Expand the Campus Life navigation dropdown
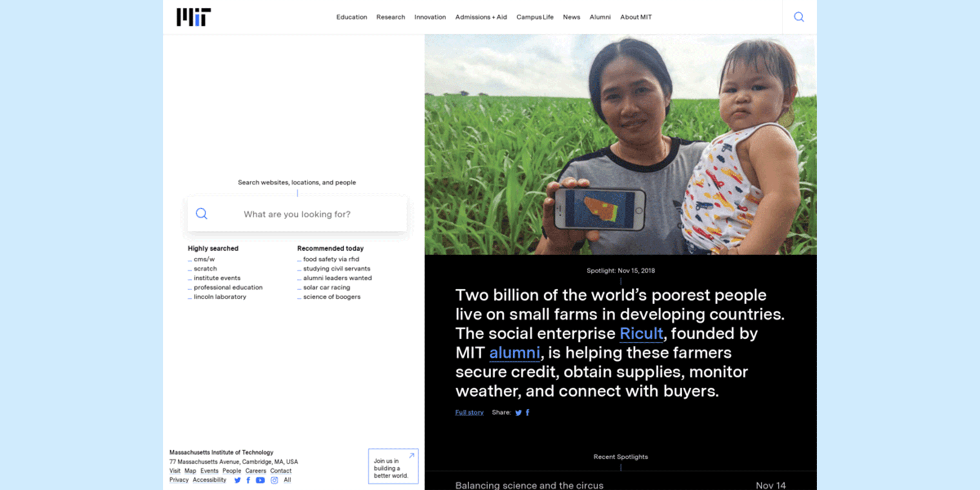 535,17
